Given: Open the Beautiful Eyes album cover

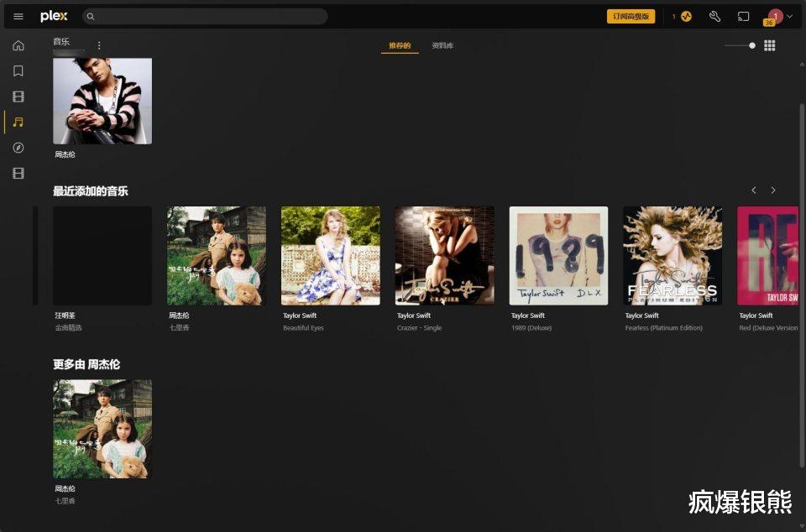Looking at the screenshot, I should 331,256.
